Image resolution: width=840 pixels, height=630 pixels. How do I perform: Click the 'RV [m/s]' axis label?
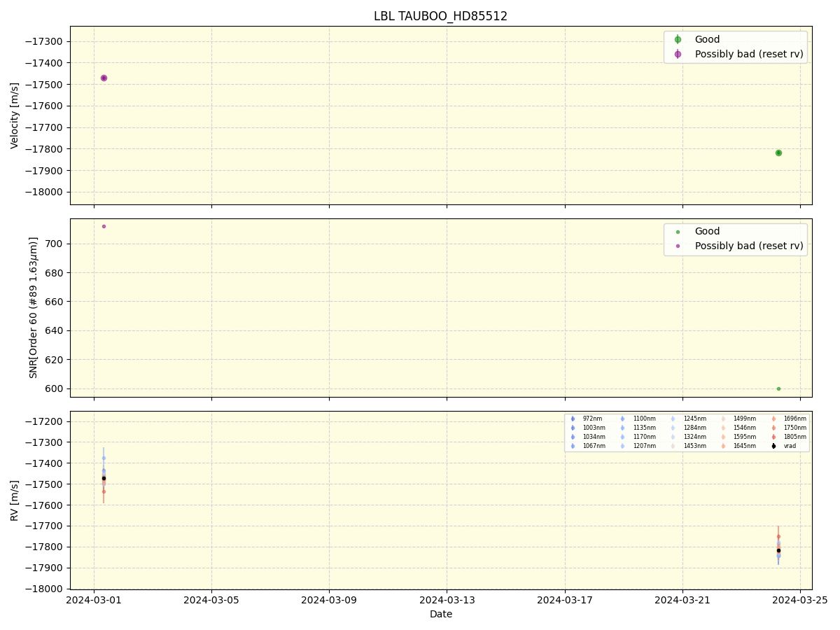15,500
